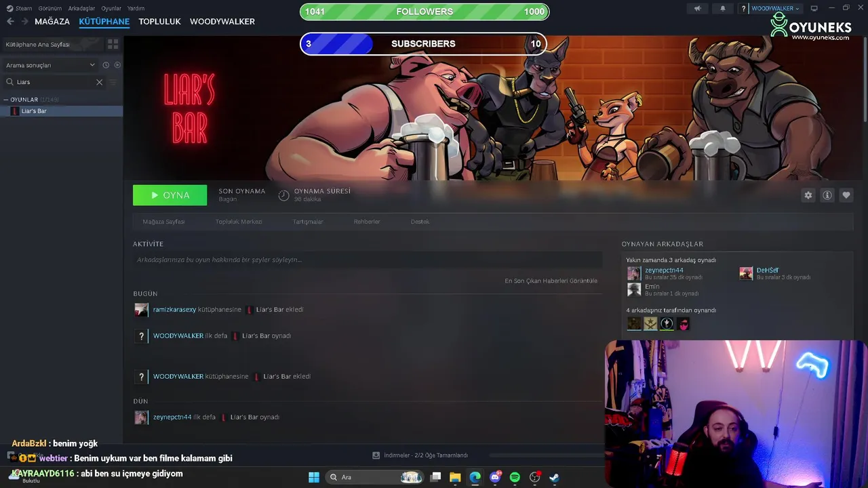Open İndirmeler downloads status

point(420,455)
